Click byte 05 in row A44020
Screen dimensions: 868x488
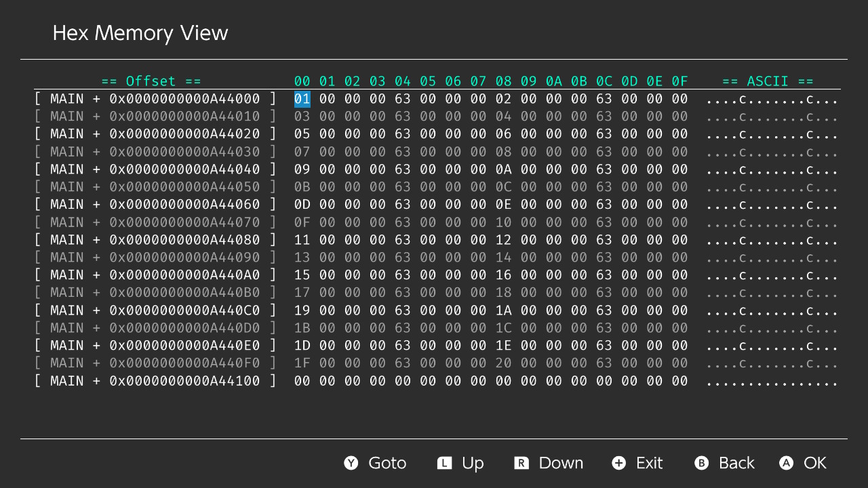click(x=302, y=134)
